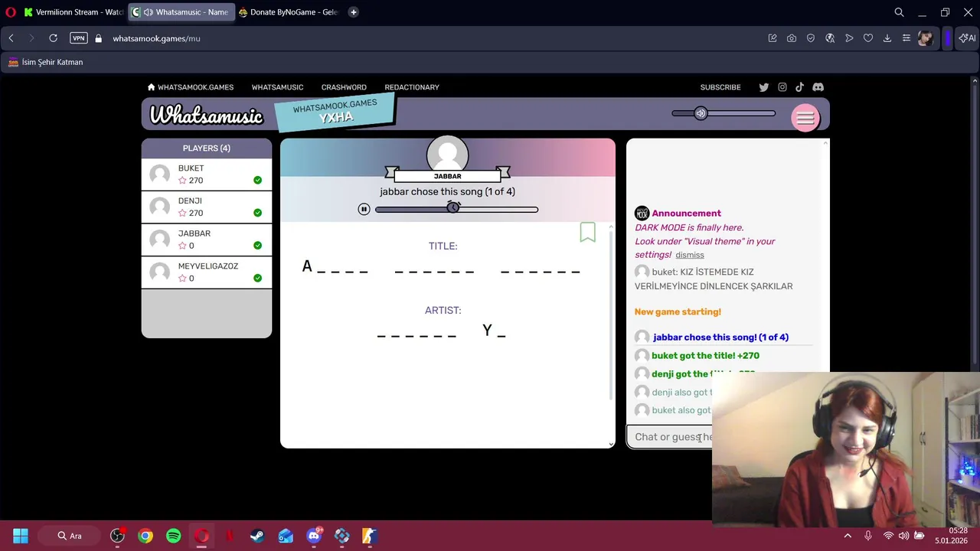Open the Whatsamook Discord link
Viewport: 980px width, 551px height.
point(818,87)
